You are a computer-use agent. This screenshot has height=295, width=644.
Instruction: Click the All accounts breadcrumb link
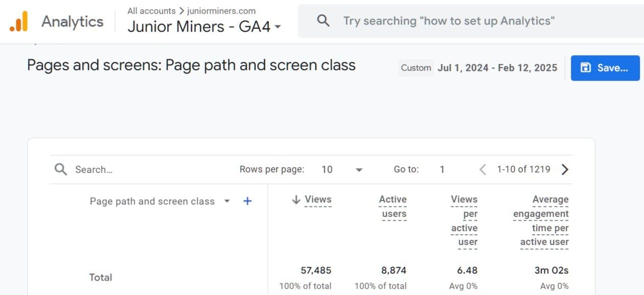151,11
